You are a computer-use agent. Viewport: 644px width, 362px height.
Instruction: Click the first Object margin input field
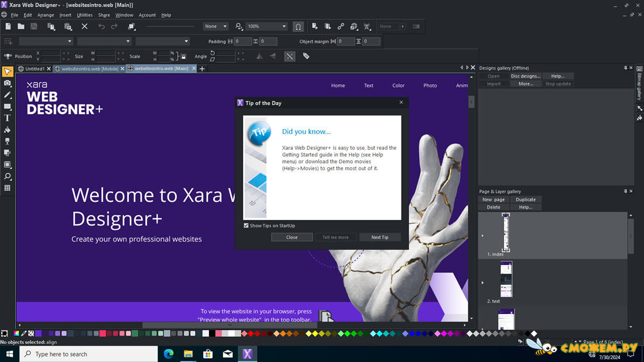pyautogui.click(x=345, y=42)
